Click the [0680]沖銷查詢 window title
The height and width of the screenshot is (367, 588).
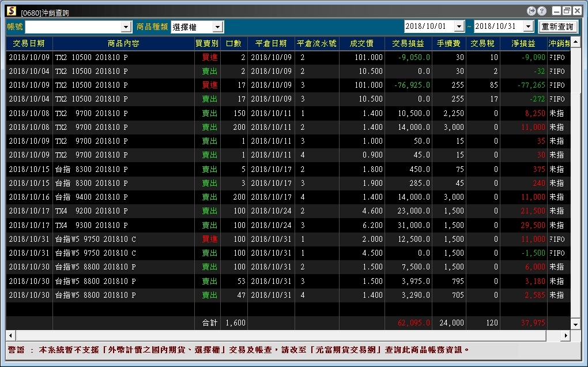(45, 13)
